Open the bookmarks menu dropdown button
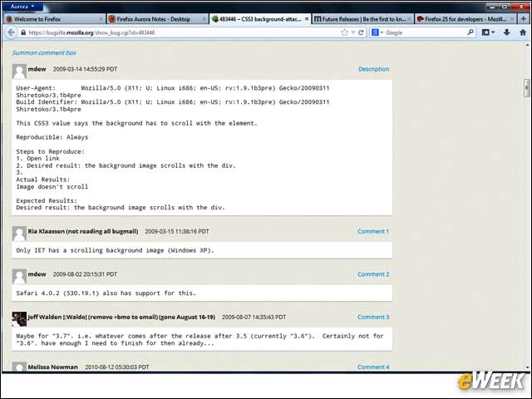The image size is (532, 399). 488,32
